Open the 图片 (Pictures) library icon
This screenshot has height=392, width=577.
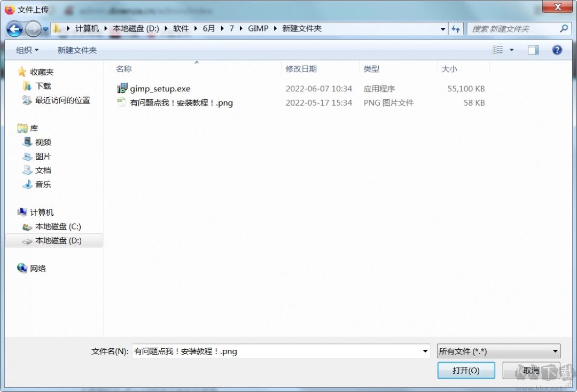click(x=29, y=156)
